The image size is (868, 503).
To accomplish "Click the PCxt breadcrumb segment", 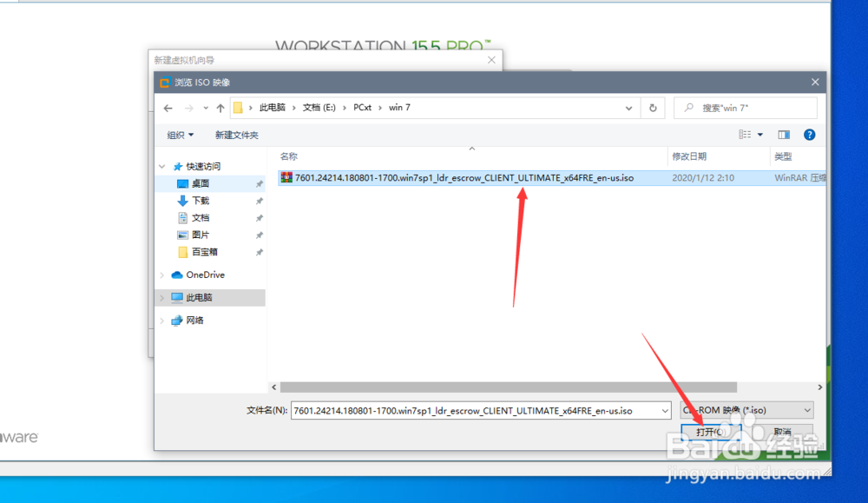I will (363, 108).
